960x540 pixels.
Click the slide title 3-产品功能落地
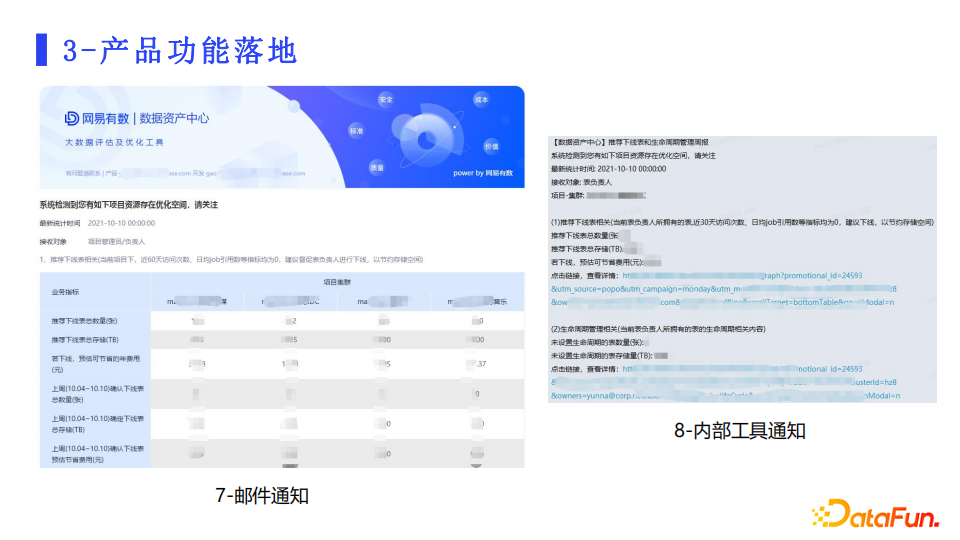pos(179,50)
